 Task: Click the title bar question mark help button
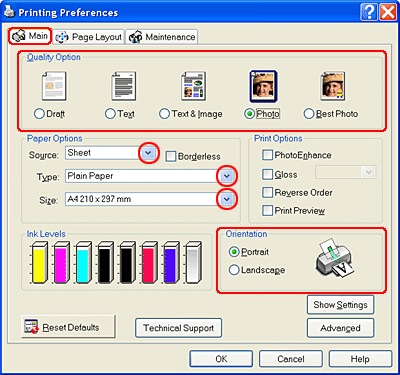click(369, 12)
